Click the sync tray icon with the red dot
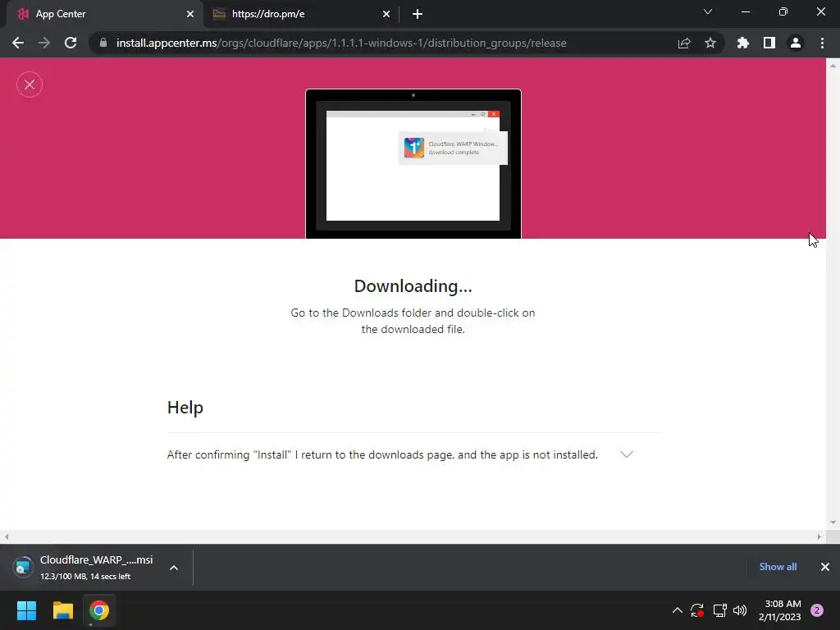Image resolution: width=840 pixels, height=630 pixels. (697, 610)
